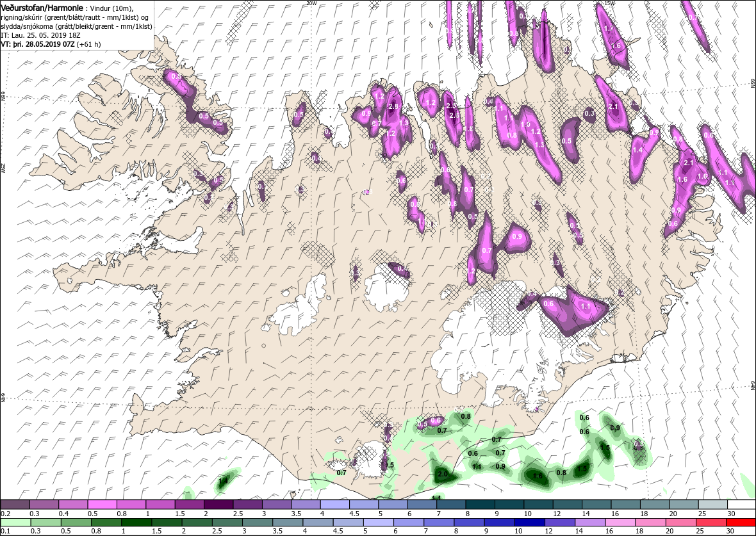
Task: Click the '20W' longitude label
Action: pyautogui.click(x=311, y=3)
